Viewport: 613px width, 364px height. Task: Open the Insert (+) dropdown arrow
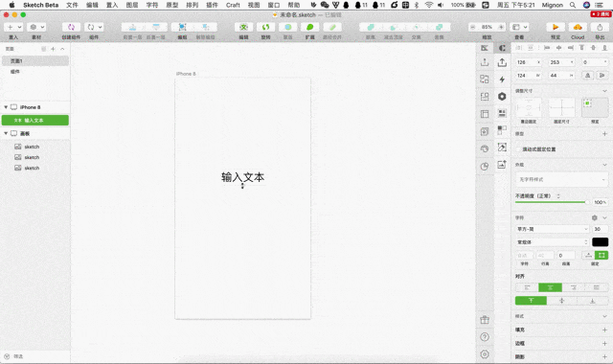pos(19,27)
